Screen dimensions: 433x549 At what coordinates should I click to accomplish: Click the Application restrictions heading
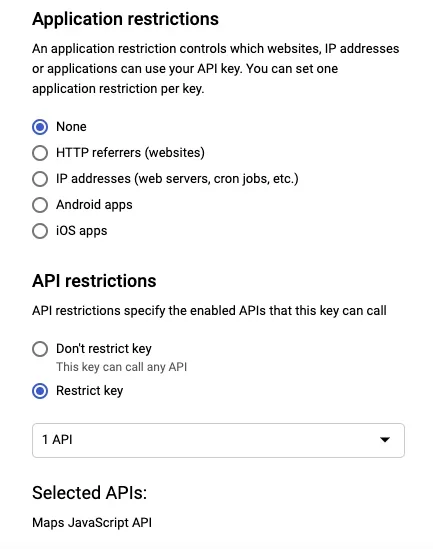click(125, 19)
